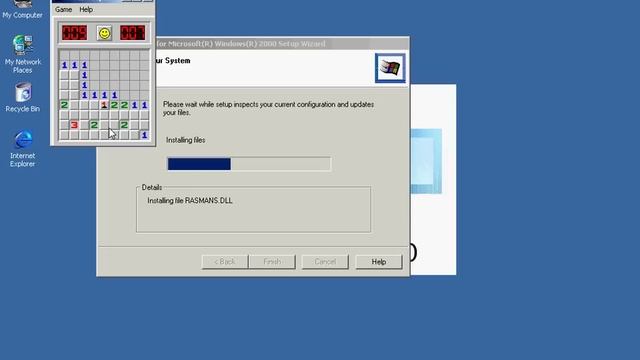
Task: Launch Internet Explorer from the desktop
Action: tap(22, 149)
